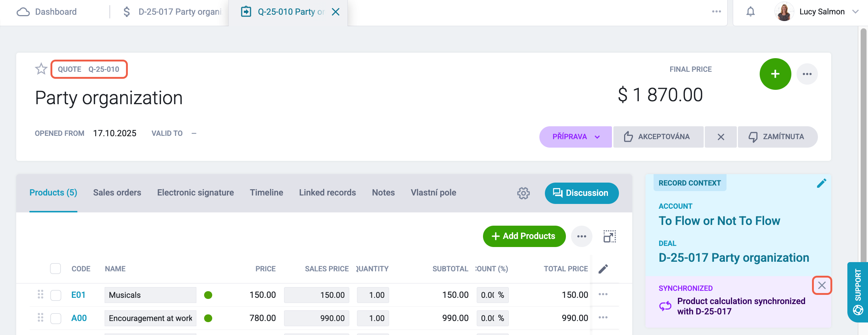Check the Musicals row checkbox

pyautogui.click(x=56, y=295)
